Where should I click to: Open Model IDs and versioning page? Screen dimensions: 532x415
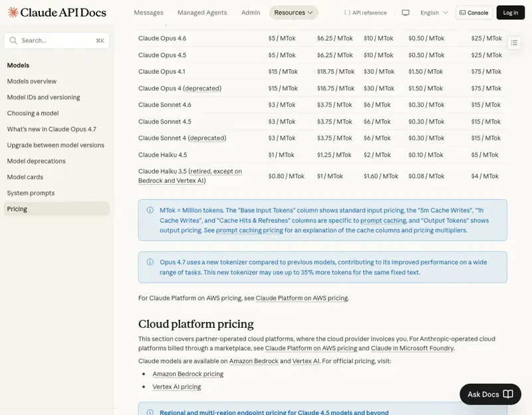(x=43, y=97)
